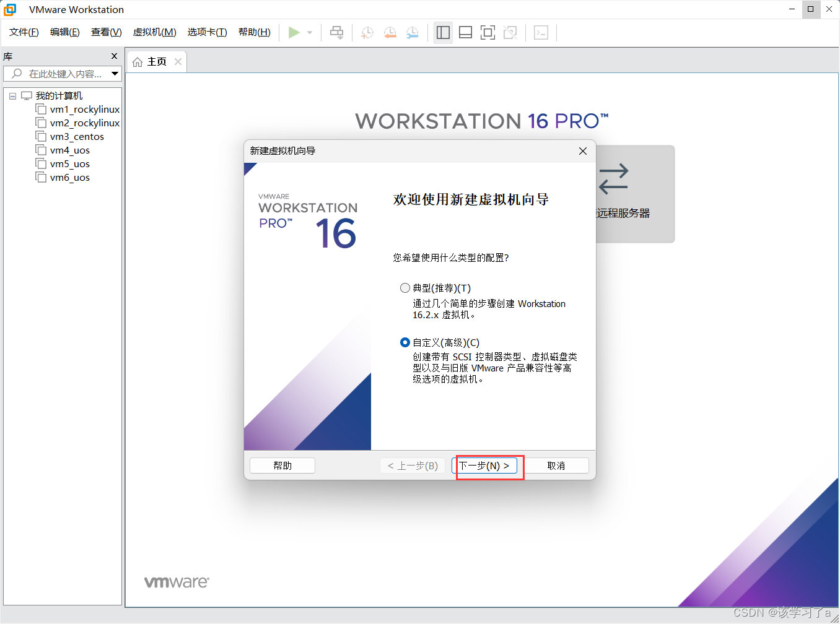
Task: Click the revert to snapshot icon
Action: pyautogui.click(x=390, y=32)
